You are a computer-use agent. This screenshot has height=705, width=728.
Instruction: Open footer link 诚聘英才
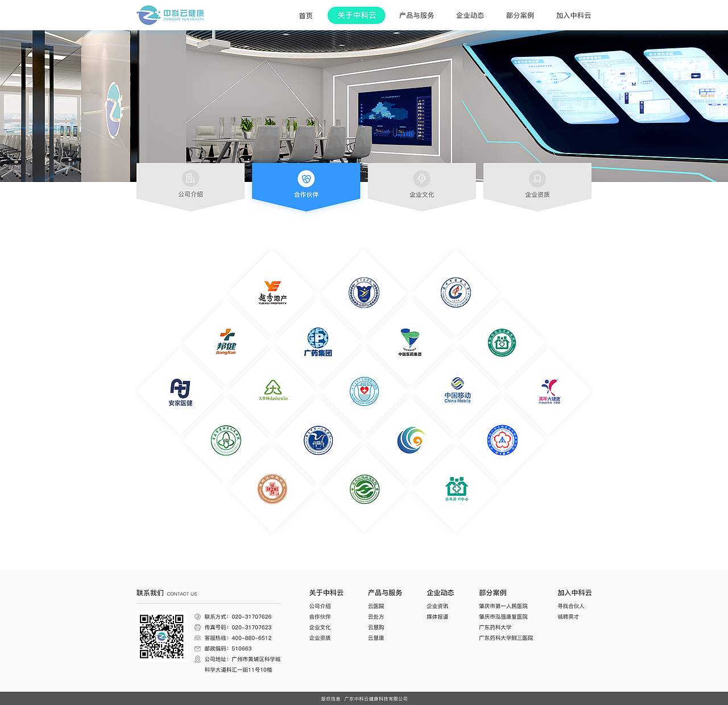click(568, 617)
